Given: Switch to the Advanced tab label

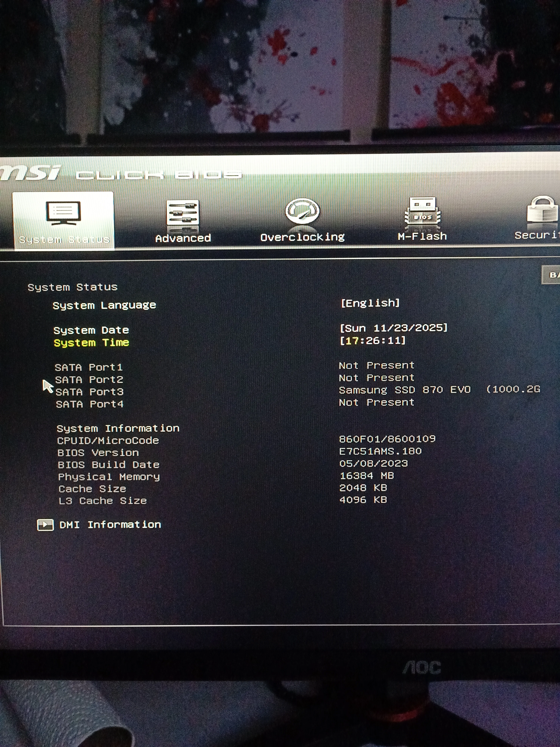Looking at the screenshot, I should coord(183,238).
